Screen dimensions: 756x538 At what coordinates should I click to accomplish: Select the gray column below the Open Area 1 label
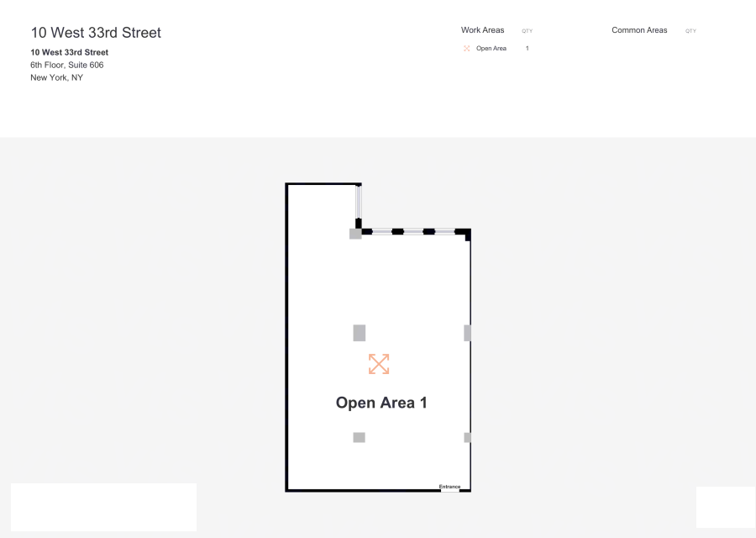[359, 437]
